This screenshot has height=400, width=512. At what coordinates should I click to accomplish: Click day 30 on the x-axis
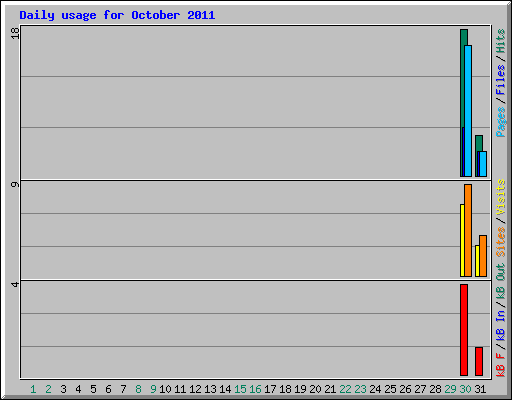[465, 389]
